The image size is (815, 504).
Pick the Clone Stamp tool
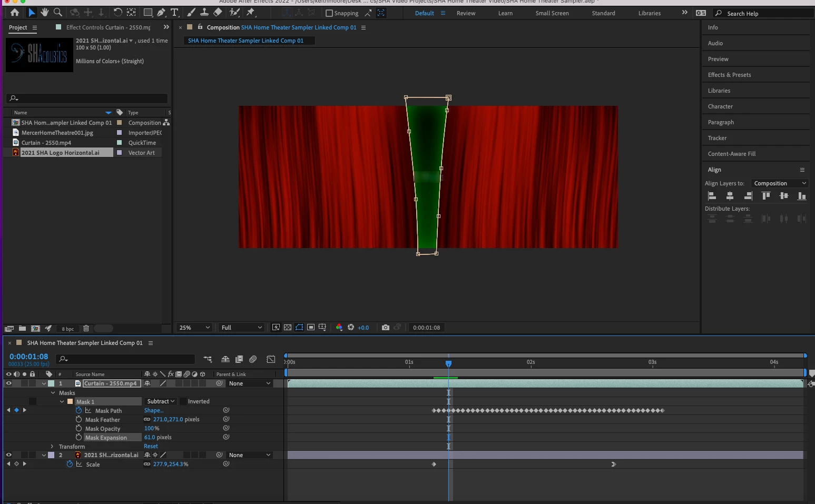(204, 12)
